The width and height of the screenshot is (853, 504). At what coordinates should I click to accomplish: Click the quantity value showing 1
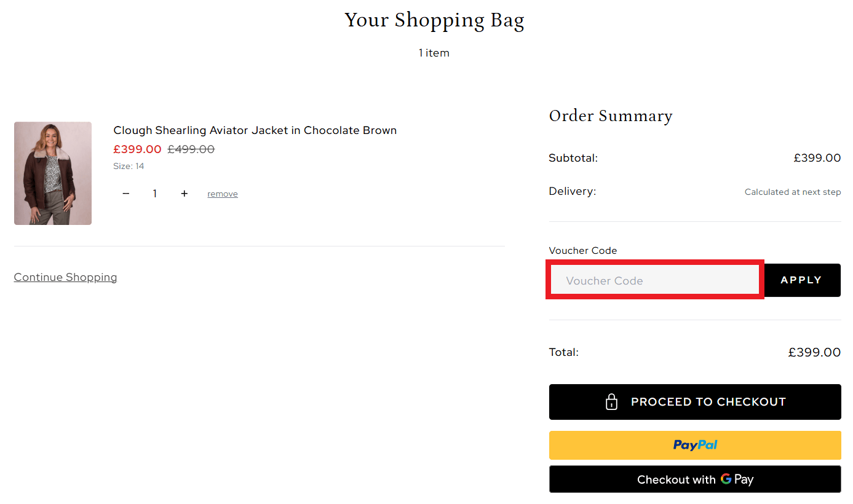[x=154, y=193]
